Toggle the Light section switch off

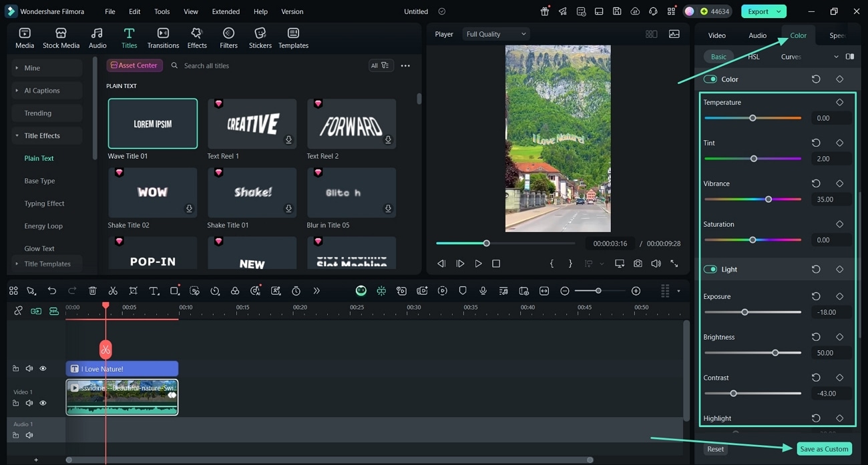[710, 269]
